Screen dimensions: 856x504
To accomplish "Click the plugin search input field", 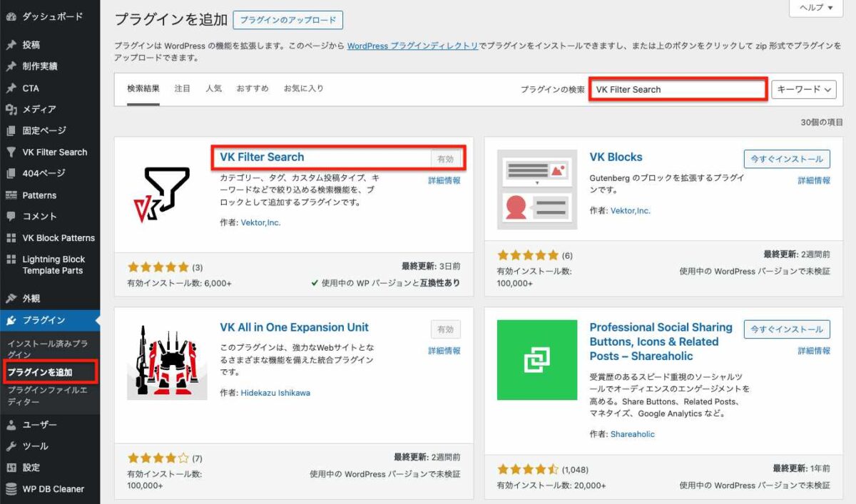I will click(x=678, y=89).
